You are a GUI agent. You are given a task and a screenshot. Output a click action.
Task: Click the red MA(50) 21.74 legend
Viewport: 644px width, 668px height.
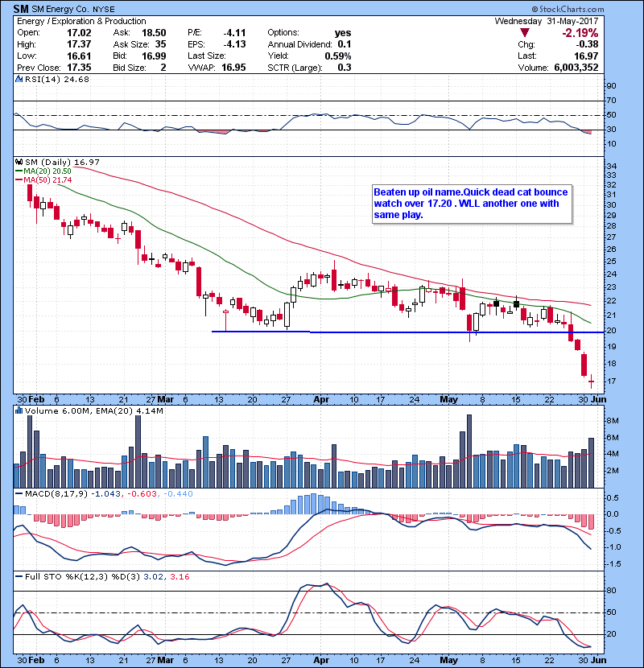point(43,179)
